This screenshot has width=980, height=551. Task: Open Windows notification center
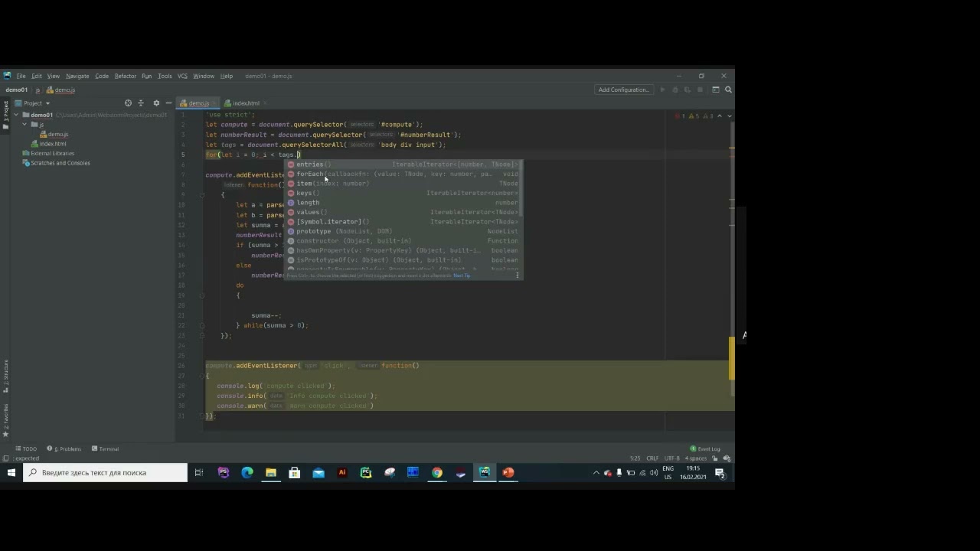720,473
